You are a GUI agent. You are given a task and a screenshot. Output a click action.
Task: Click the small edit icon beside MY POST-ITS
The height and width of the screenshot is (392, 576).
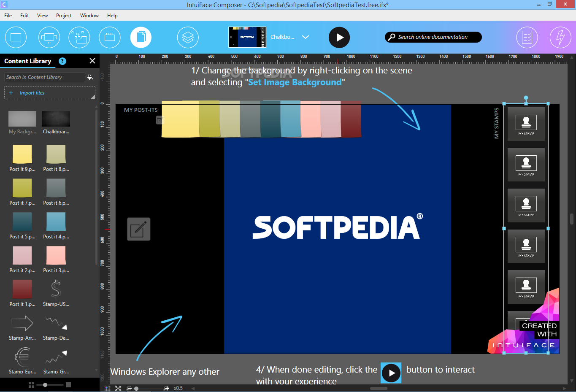point(159,121)
